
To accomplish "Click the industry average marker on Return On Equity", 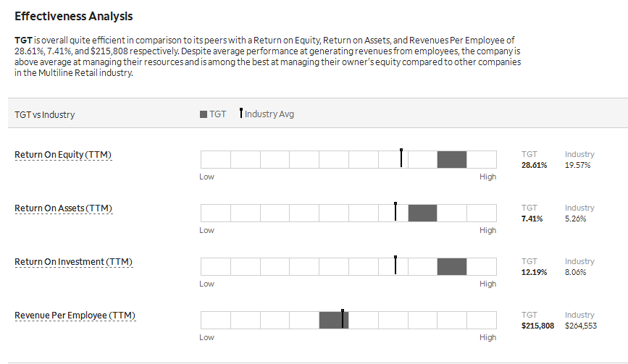I will pos(401,158).
